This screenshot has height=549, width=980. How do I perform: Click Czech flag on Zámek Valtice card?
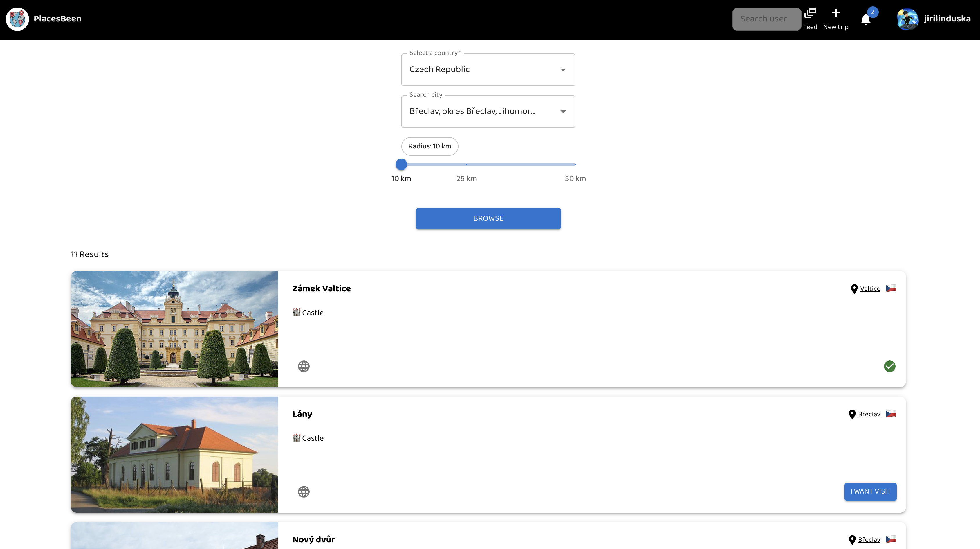[x=891, y=288]
